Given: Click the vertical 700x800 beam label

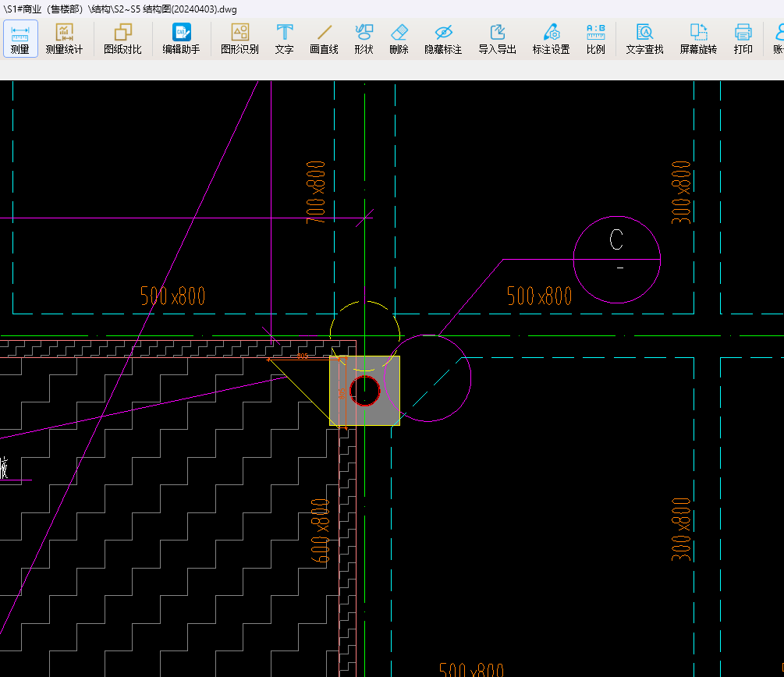Looking at the screenshot, I should (x=315, y=192).
